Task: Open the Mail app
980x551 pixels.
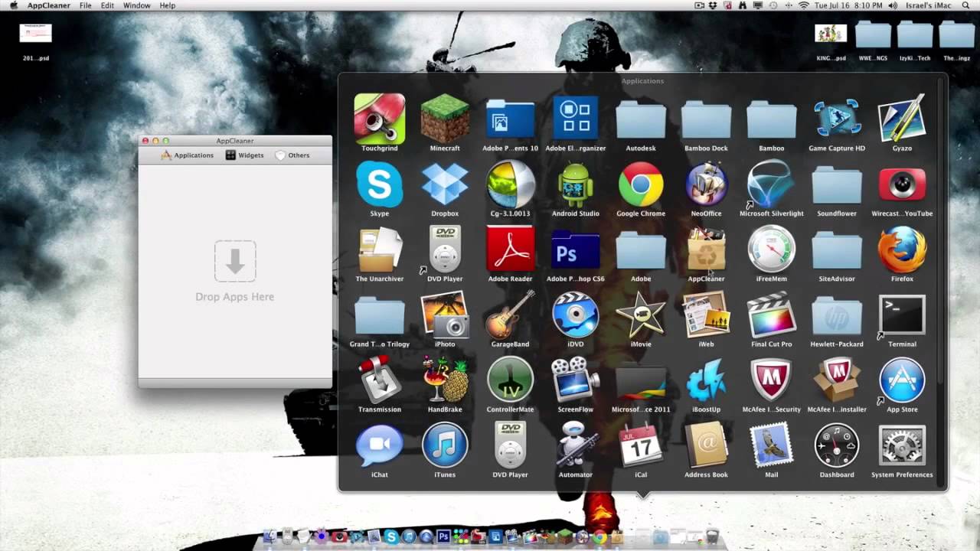Action: coord(771,445)
